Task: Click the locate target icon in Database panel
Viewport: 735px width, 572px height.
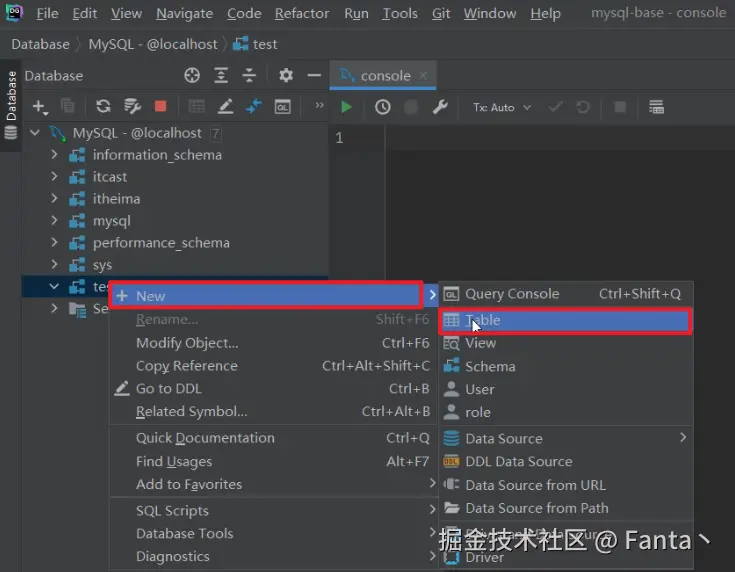Action: tap(192, 75)
